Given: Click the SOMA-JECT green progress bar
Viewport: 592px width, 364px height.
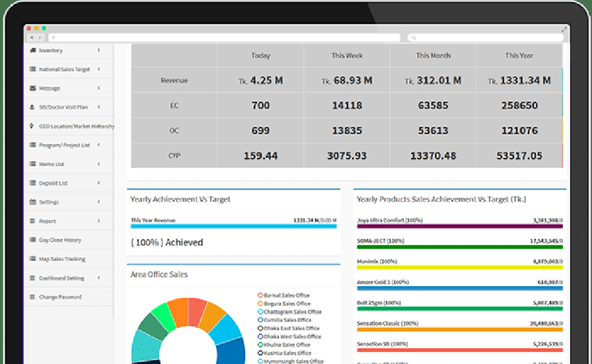Looking at the screenshot, I should click(460, 247).
